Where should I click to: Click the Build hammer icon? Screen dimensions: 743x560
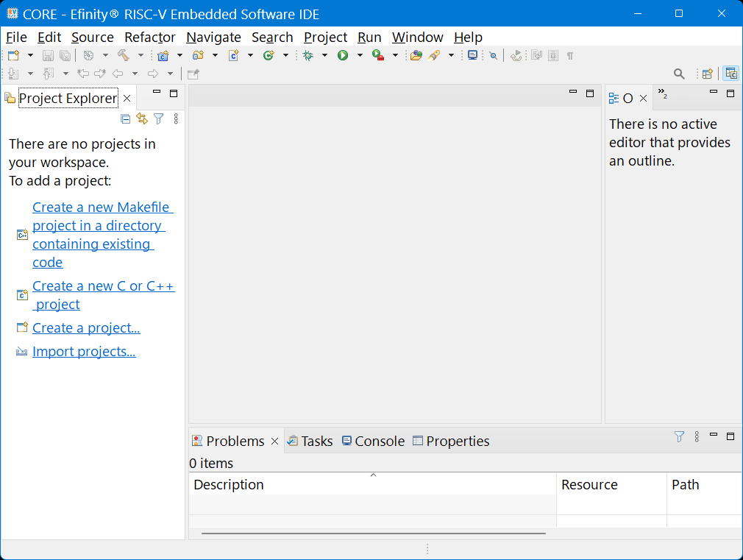point(123,55)
